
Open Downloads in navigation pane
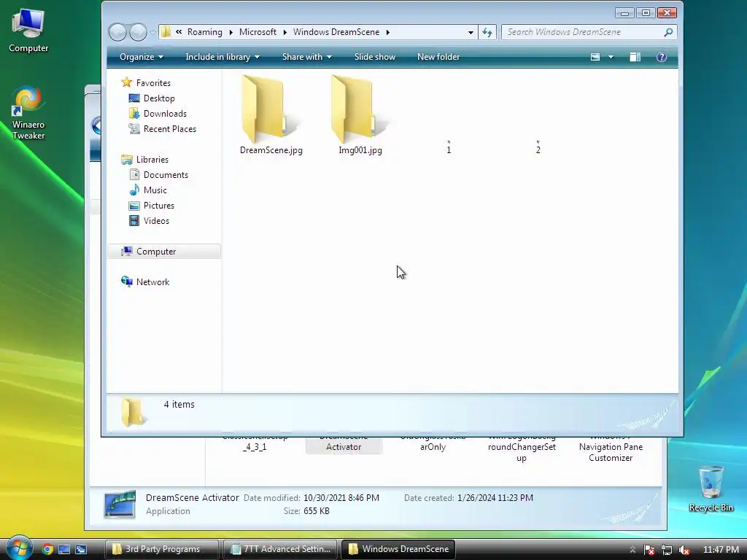[x=164, y=113]
